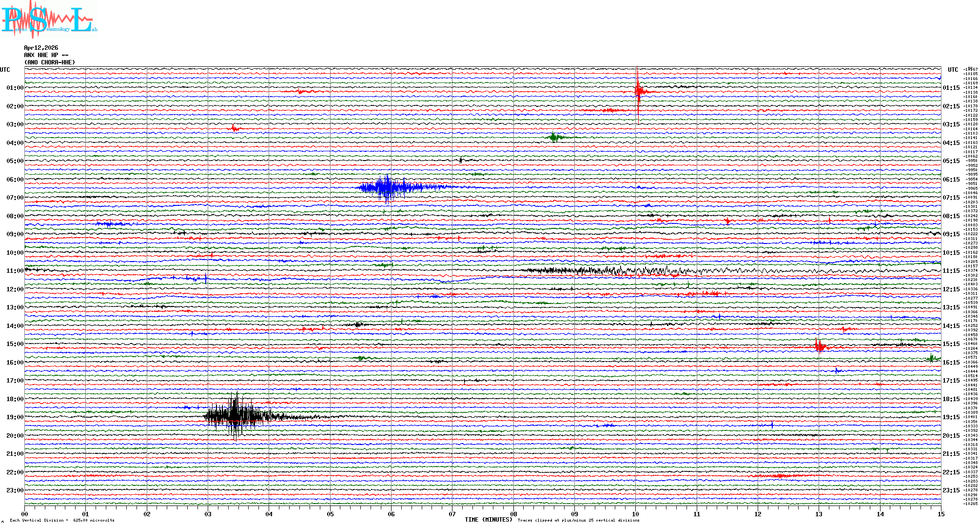
Task: Click the (ANO CHORA-HHE) station name
Action: coord(50,62)
